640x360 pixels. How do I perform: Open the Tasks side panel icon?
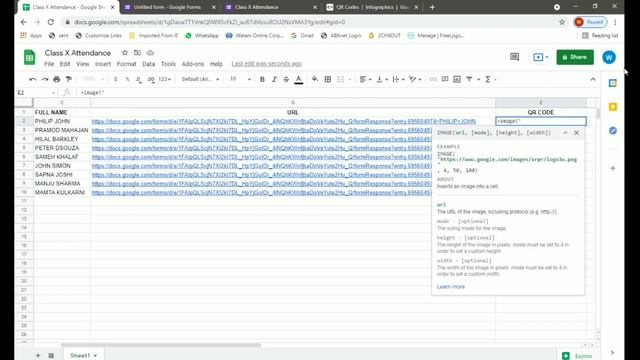(x=613, y=131)
